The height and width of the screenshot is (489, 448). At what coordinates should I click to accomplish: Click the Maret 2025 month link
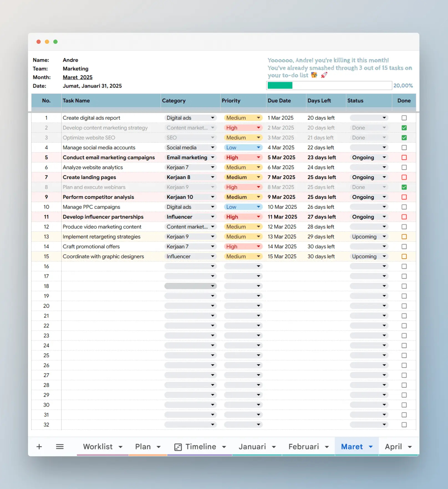coord(78,77)
